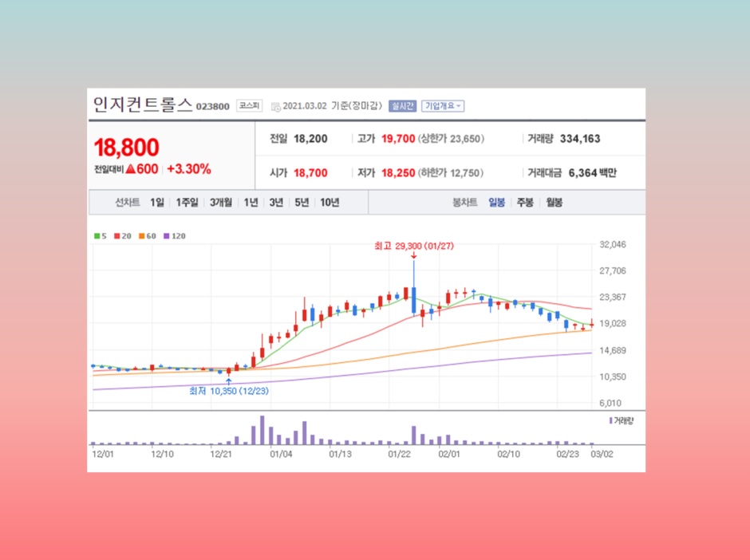The width and height of the screenshot is (750, 560).
Task: Click the 23,367 price axis label
Action: click(612, 297)
